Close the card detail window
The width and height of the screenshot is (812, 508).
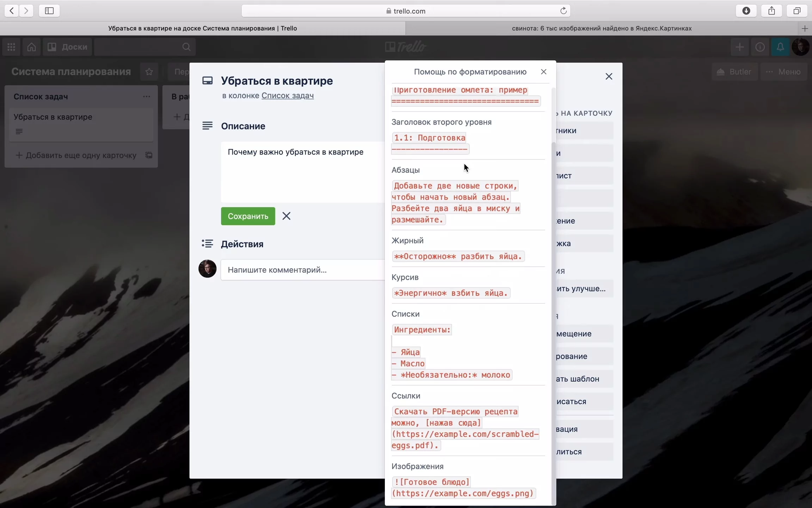(x=609, y=76)
